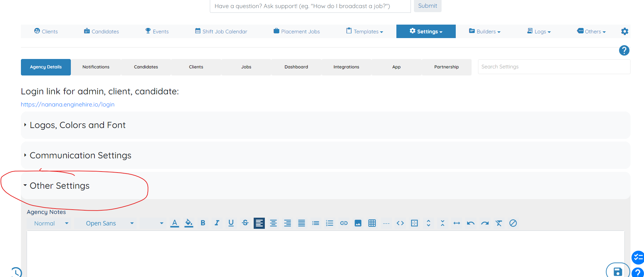
Task: Open the Builders menu
Action: click(485, 31)
